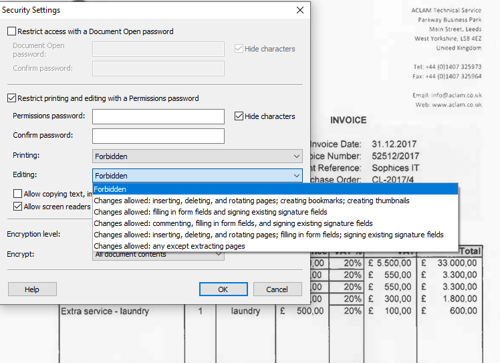Open the Printing dropdown arrow

pyautogui.click(x=296, y=156)
